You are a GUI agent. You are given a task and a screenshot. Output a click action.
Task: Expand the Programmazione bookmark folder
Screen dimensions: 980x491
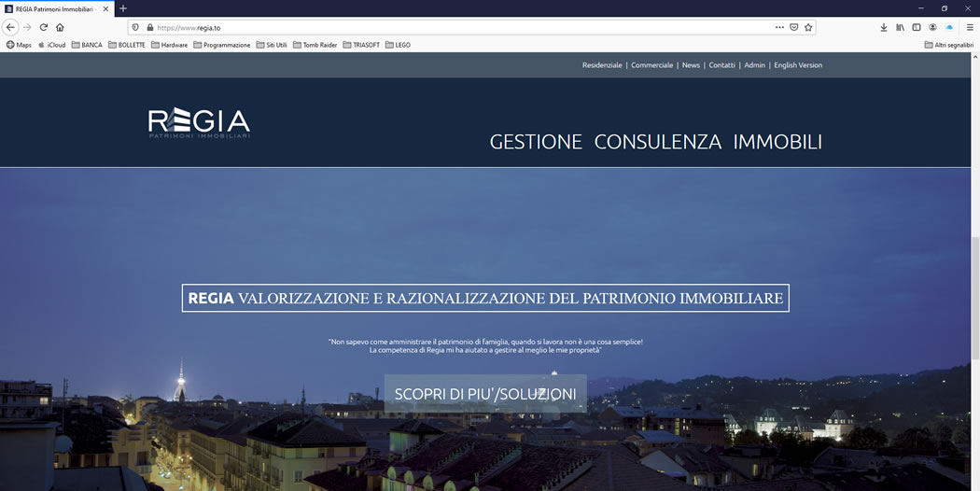pos(222,45)
